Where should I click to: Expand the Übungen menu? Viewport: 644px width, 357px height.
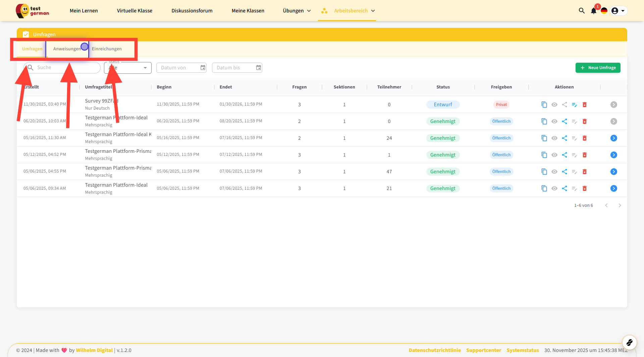(x=297, y=11)
